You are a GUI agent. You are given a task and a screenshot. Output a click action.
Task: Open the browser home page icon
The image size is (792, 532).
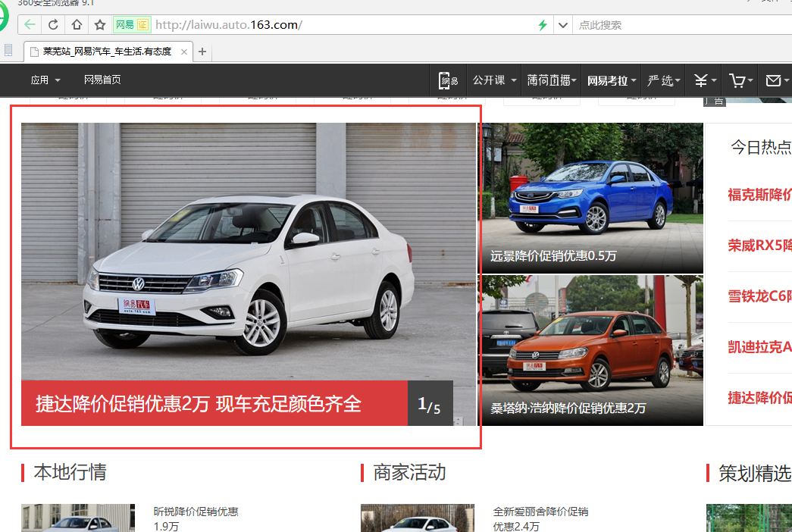point(77,24)
